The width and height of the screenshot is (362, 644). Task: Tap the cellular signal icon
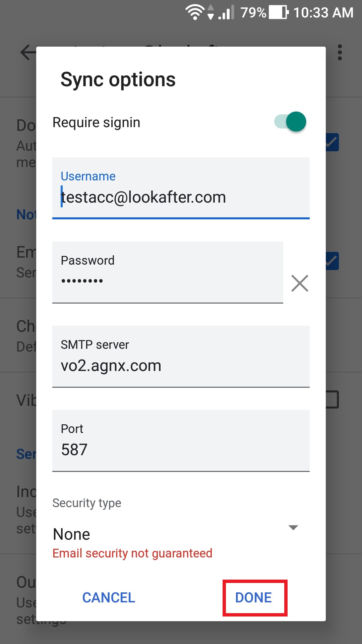[226, 13]
